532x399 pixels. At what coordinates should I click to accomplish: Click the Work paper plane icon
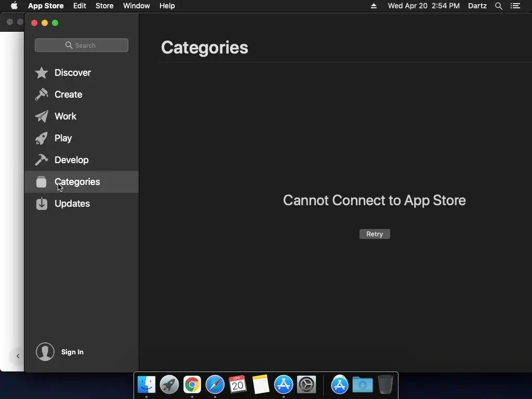click(42, 116)
